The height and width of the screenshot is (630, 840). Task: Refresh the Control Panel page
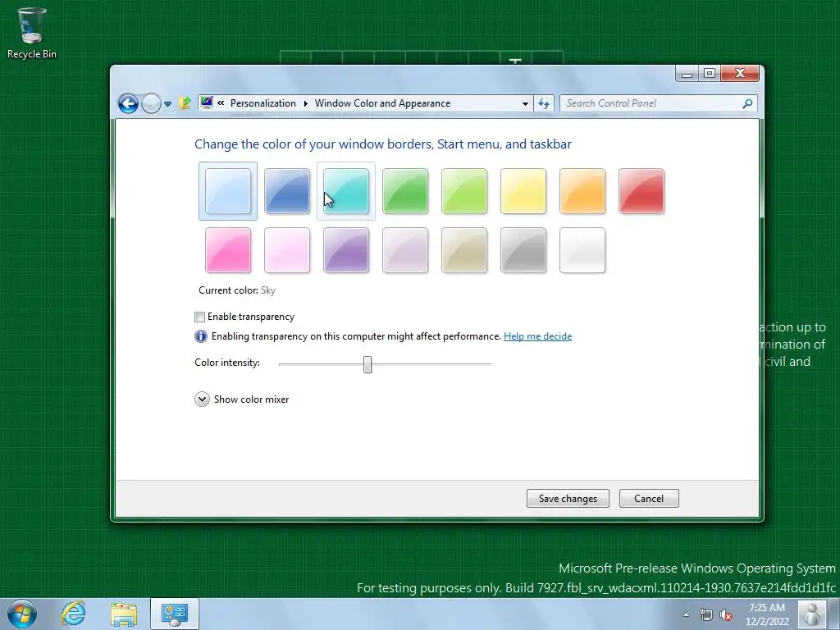click(544, 103)
